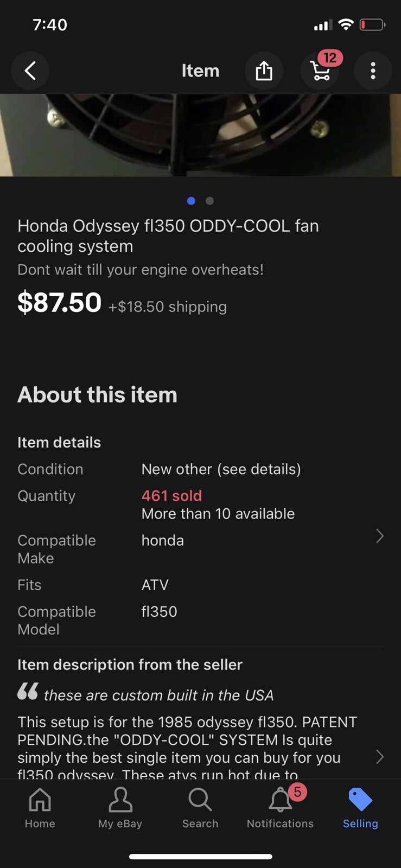
Task: Switch to the Selling tab
Action: point(360,808)
